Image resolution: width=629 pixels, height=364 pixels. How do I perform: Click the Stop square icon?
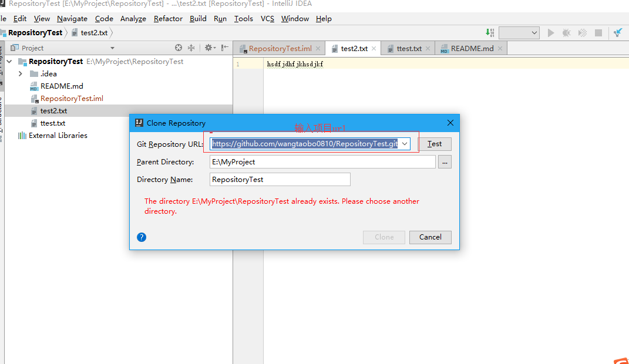598,33
